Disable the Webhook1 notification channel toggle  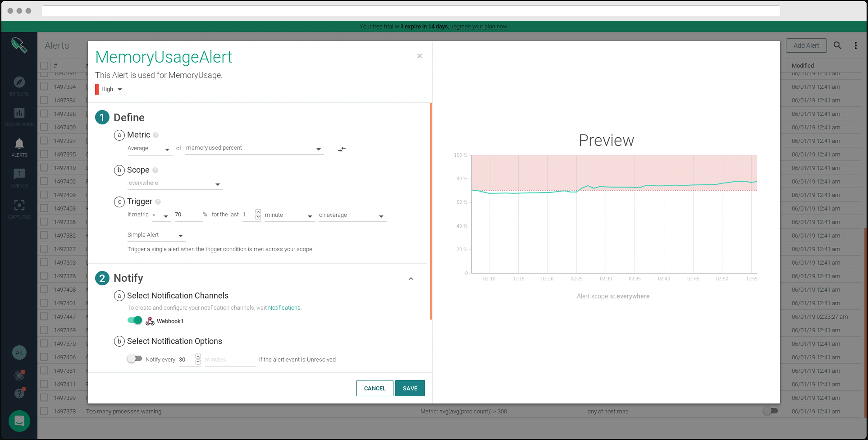coord(135,320)
